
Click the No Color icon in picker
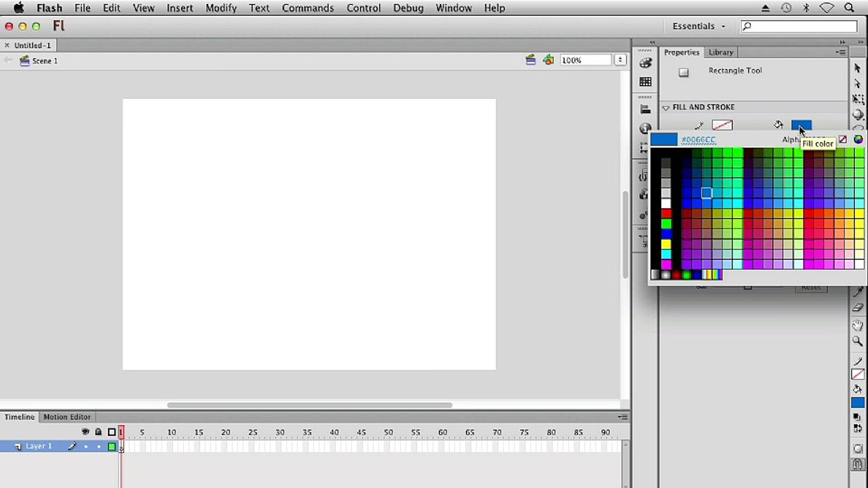coord(842,140)
